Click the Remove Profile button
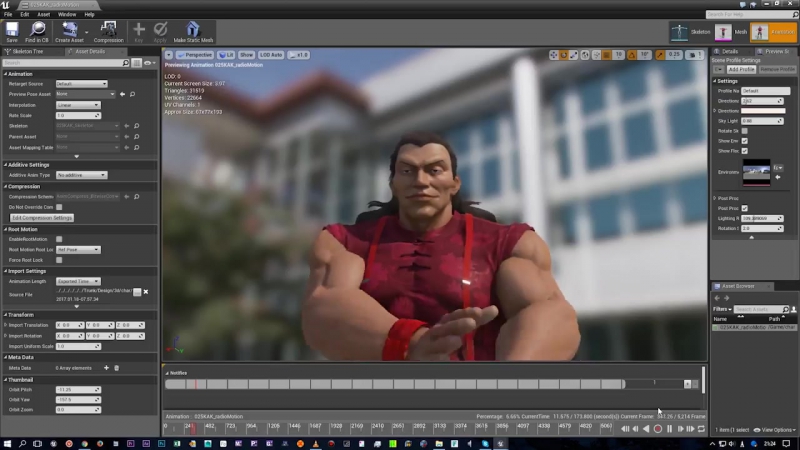800x450 pixels. (777, 69)
